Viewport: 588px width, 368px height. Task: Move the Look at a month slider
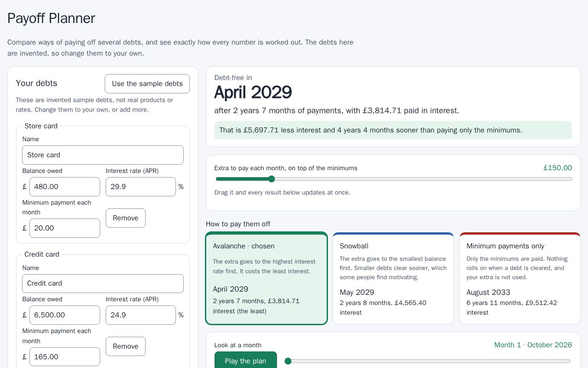pos(428,361)
